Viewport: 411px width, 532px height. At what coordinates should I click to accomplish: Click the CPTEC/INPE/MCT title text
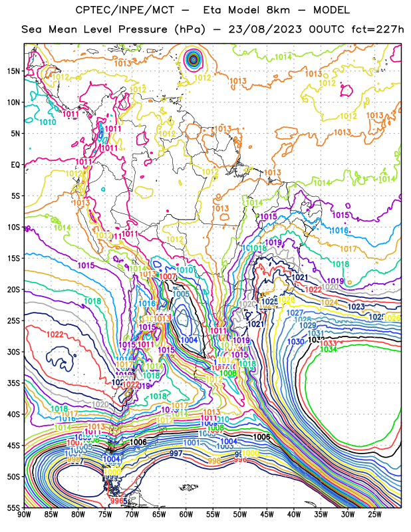pyautogui.click(x=124, y=10)
